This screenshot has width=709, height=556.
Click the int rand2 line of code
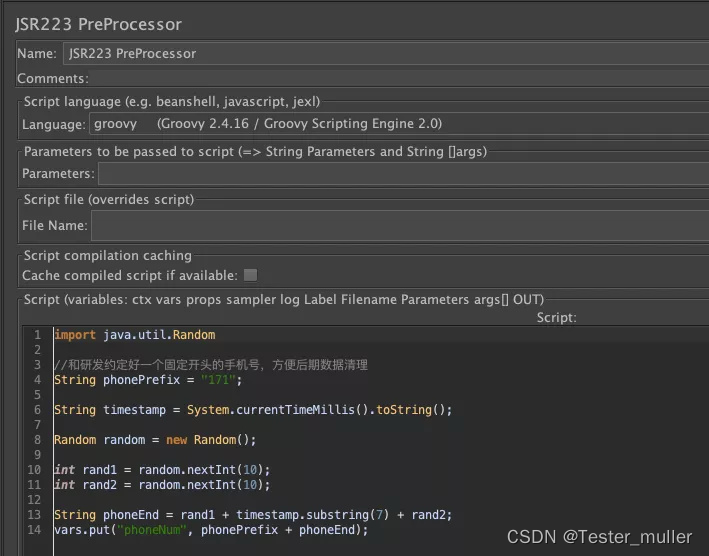click(x=162, y=485)
